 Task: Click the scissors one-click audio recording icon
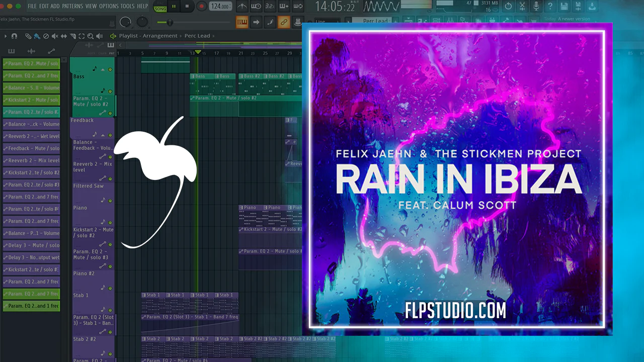(522, 7)
